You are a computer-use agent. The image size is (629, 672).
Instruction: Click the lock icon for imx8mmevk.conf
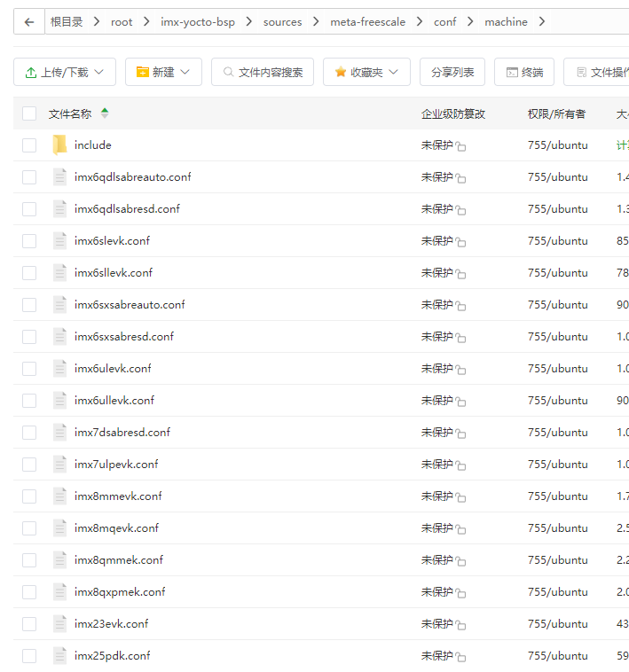click(461, 497)
